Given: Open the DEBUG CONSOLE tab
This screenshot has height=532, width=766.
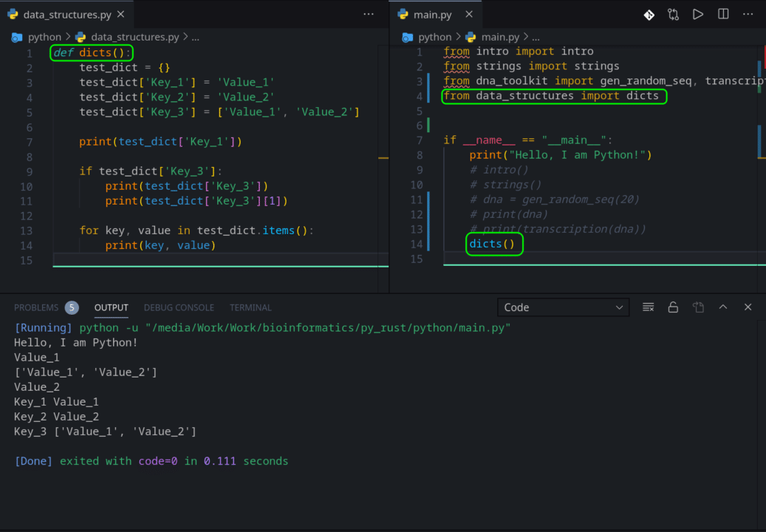Looking at the screenshot, I should point(179,307).
